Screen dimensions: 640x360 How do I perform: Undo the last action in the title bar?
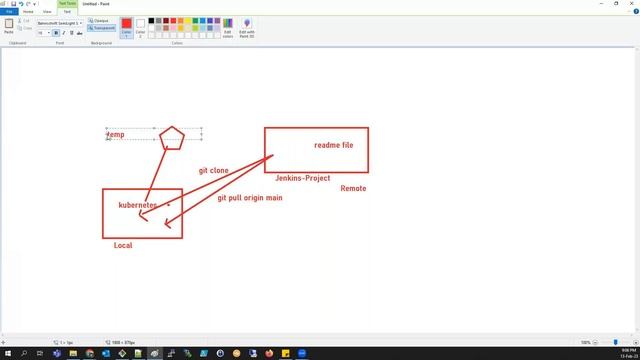coord(21,4)
